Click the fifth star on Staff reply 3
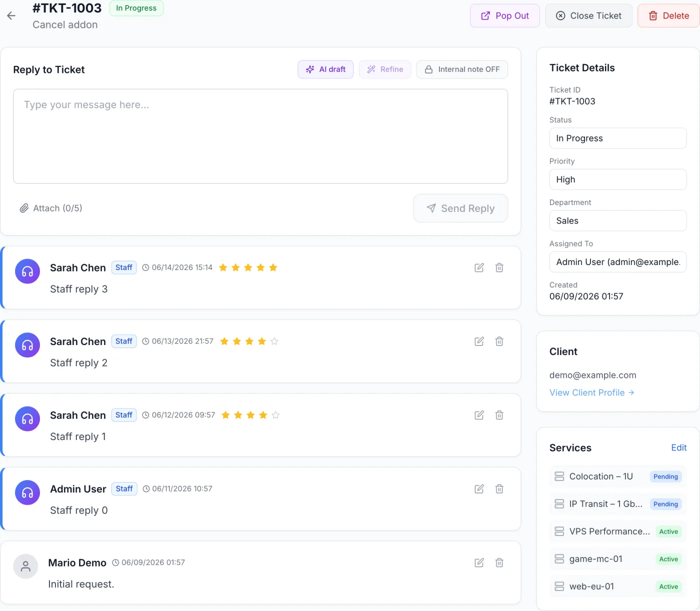This screenshot has height=611, width=700. pyautogui.click(x=273, y=267)
